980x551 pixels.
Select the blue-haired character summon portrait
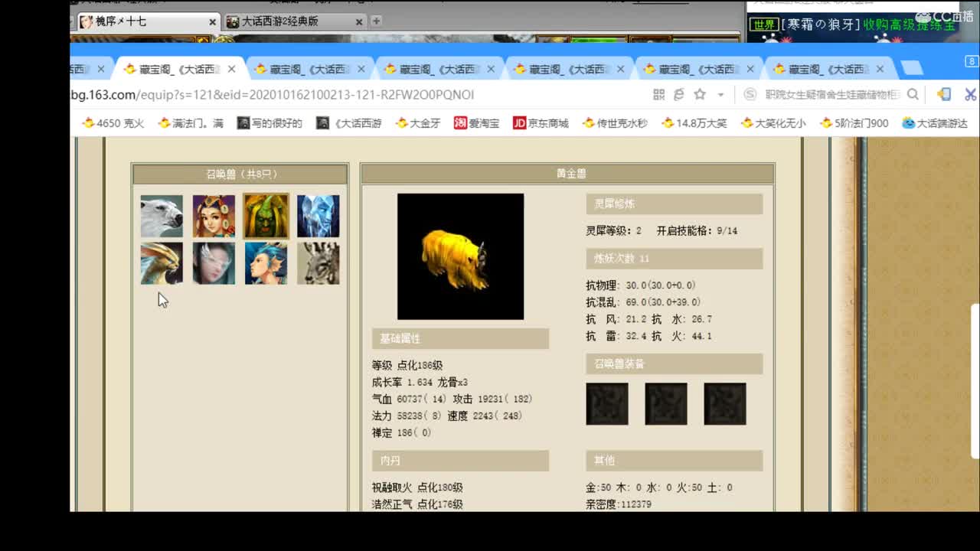tap(266, 263)
